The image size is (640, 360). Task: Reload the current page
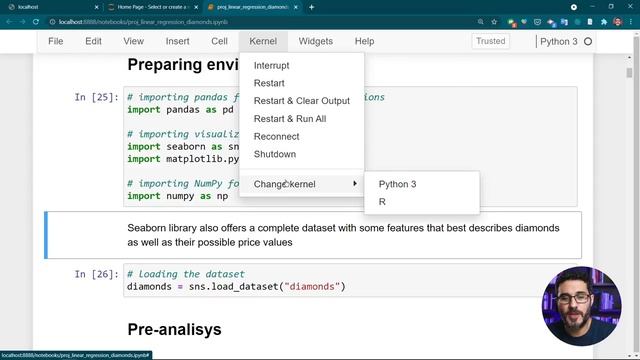pyautogui.click(x=36, y=22)
